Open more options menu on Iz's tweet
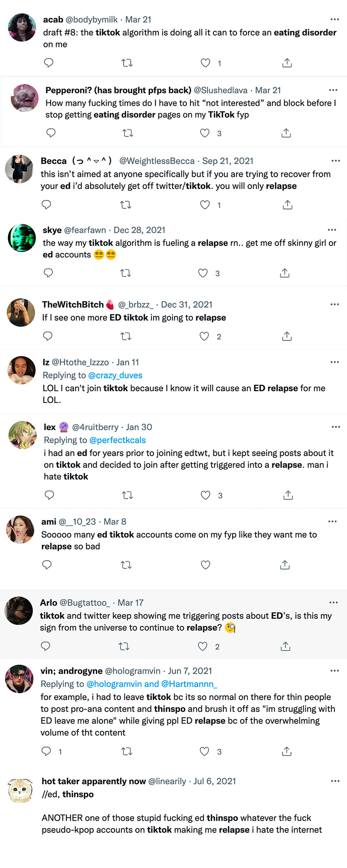Viewport: 347px width, 868px height. (x=334, y=362)
